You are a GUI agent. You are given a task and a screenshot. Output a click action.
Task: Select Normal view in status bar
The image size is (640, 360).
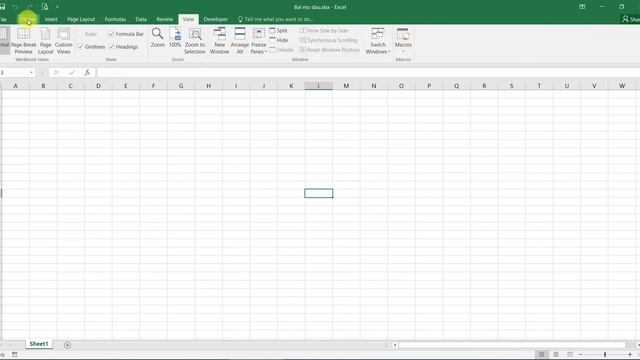541,354
